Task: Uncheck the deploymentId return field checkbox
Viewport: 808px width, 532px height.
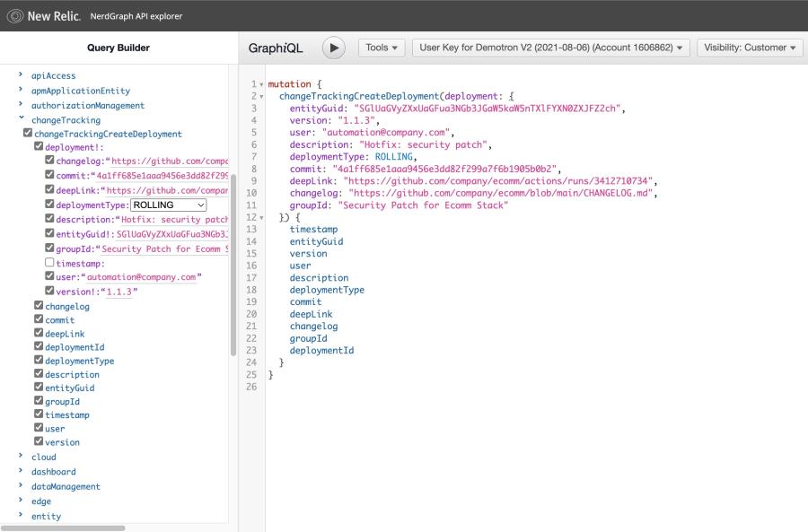Action: tap(39, 346)
